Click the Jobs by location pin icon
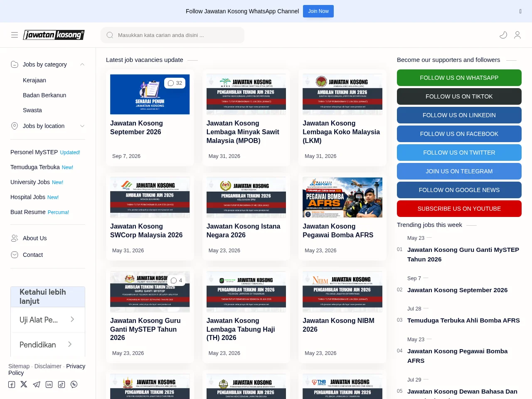Viewport: 532px width, 399px height. pyautogui.click(x=15, y=126)
